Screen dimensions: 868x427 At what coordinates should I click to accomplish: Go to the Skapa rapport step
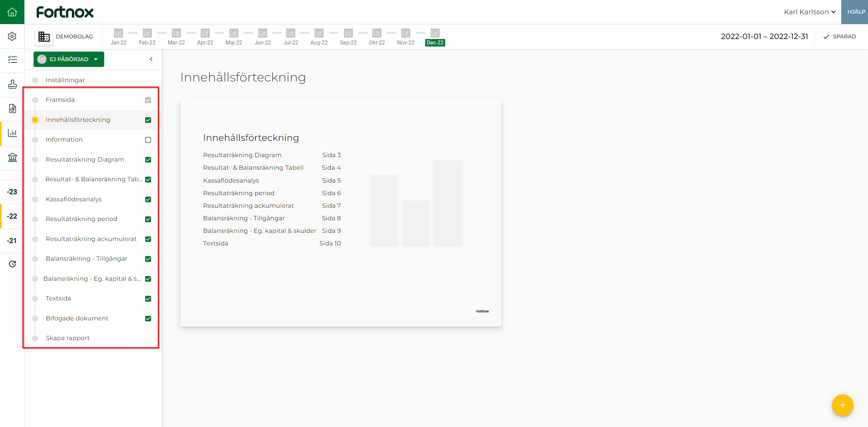(x=68, y=338)
